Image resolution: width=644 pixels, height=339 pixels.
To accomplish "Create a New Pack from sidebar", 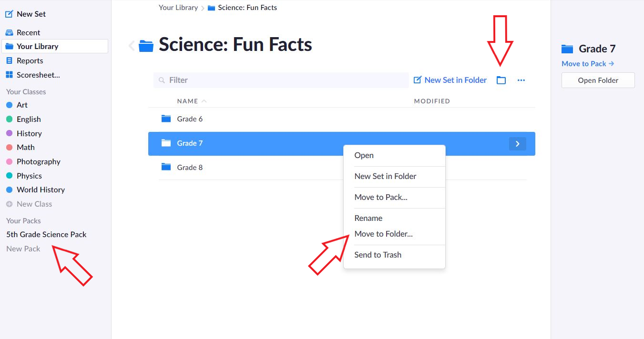I will tap(23, 249).
